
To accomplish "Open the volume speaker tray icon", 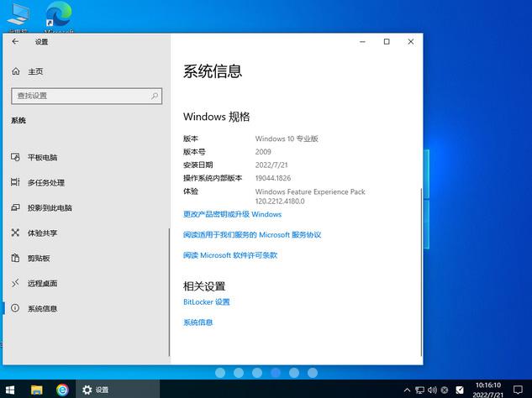I will tap(432, 390).
